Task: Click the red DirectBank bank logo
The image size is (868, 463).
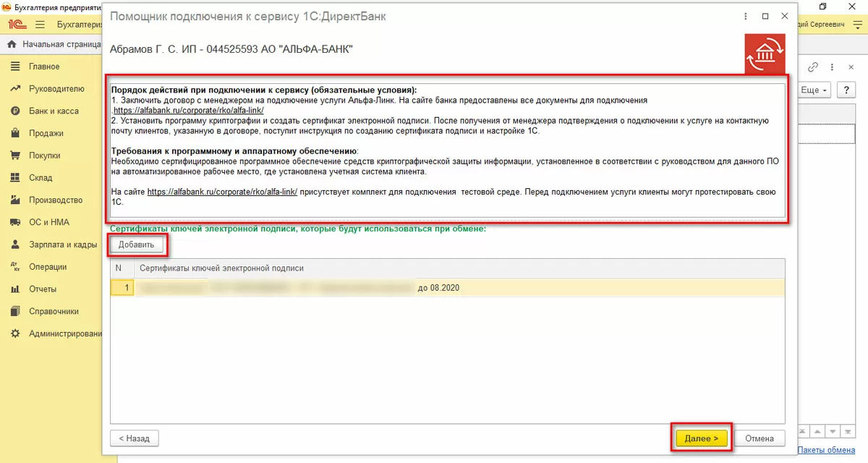Action: (765, 54)
